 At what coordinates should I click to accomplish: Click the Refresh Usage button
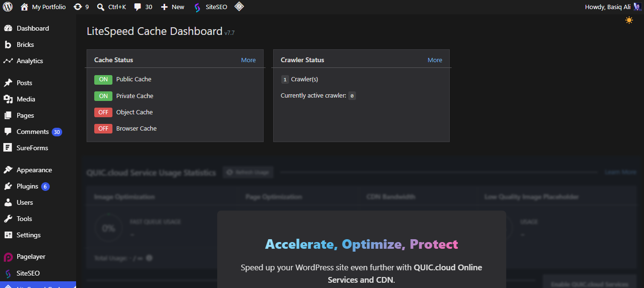pos(248,172)
